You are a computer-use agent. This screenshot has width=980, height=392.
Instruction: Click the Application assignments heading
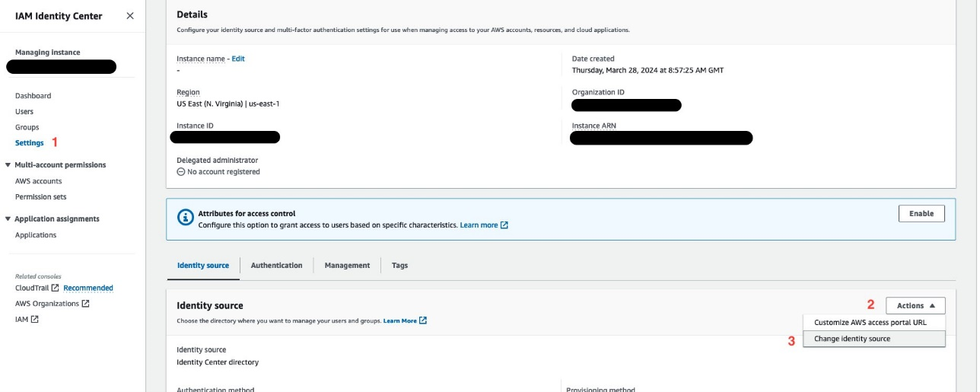click(57, 219)
